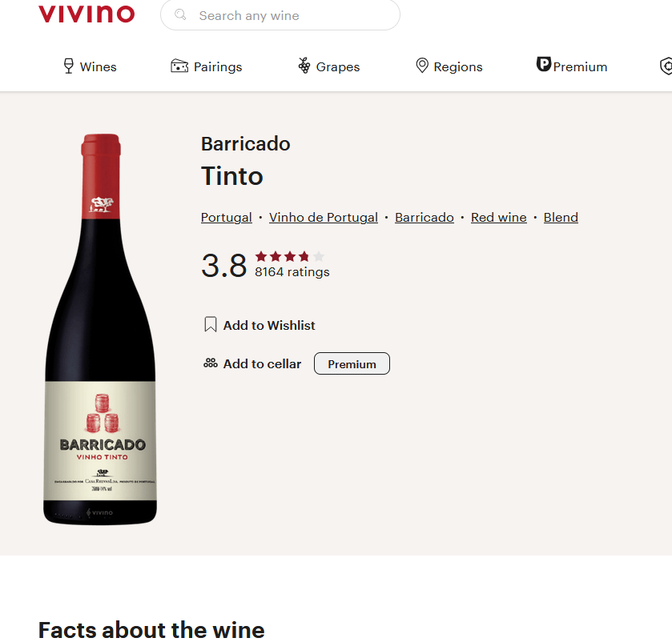Image resolution: width=672 pixels, height=642 pixels.
Task: Click the Red wine link
Action: pos(499,218)
